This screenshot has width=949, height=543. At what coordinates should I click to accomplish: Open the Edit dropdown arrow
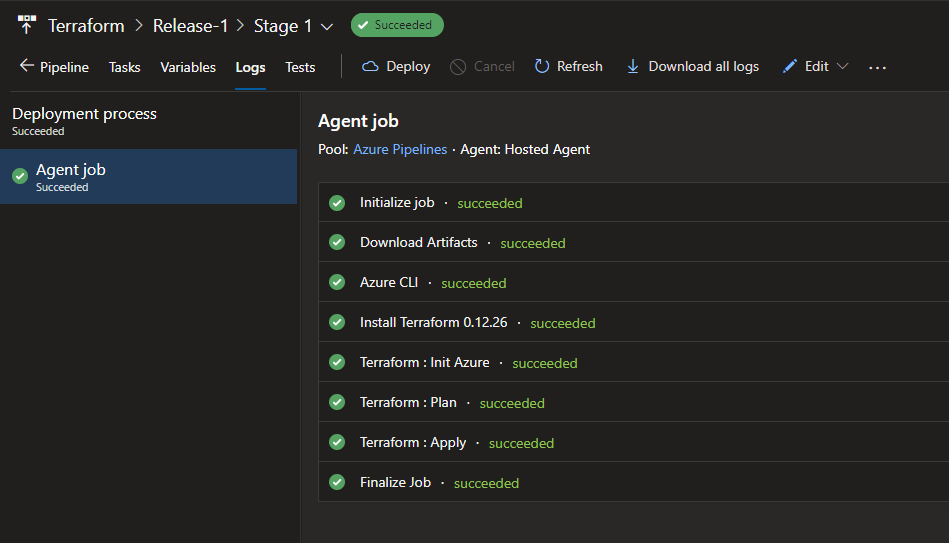[x=842, y=67]
